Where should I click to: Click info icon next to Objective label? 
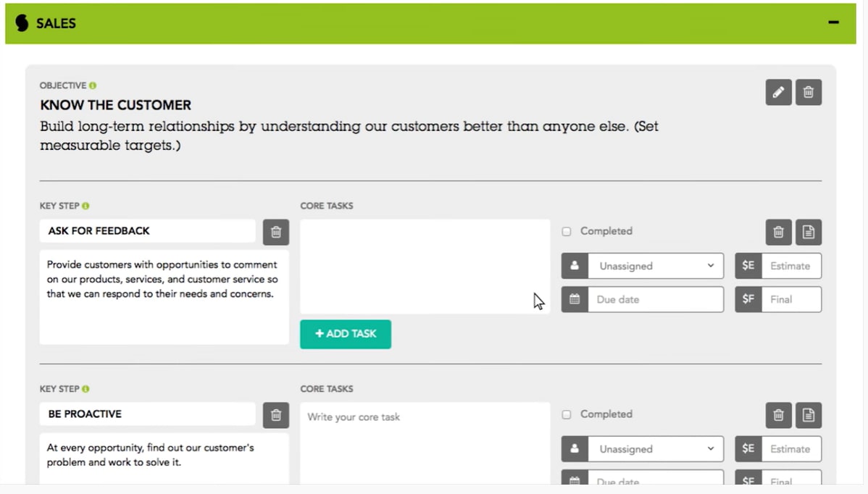point(93,85)
